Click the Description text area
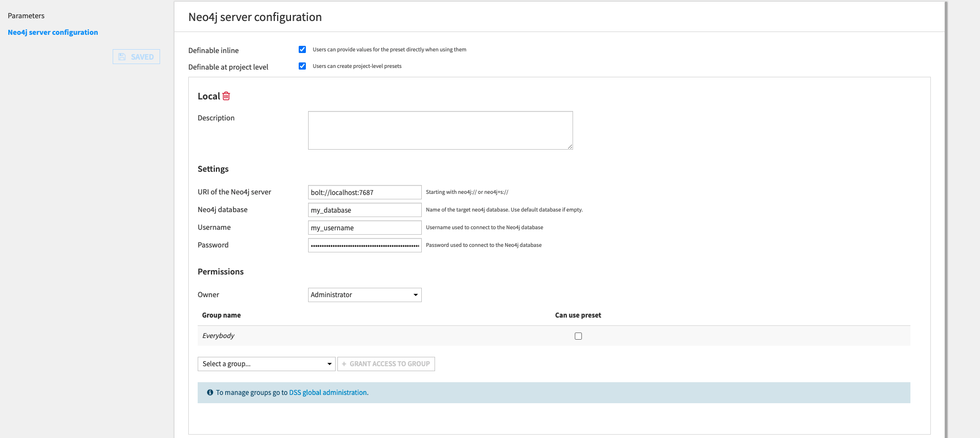The width and height of the screenshot is (980, 438). pos(439,130)
